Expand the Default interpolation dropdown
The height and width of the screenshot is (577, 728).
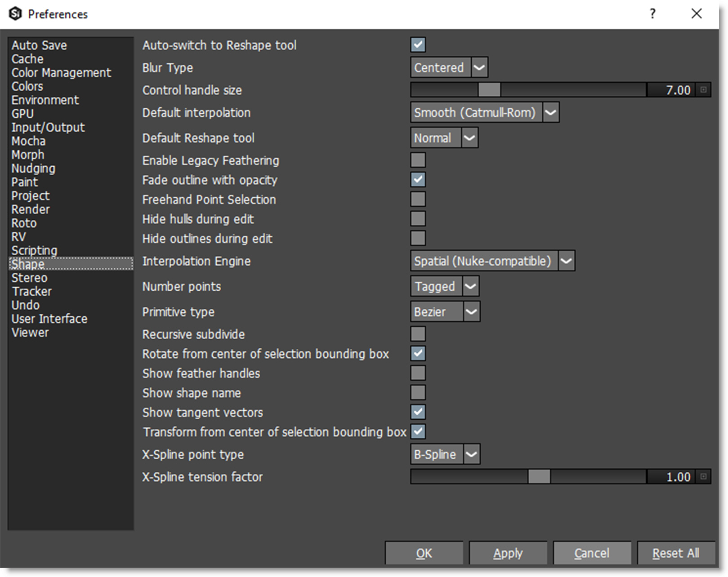[x=551, y=112]
